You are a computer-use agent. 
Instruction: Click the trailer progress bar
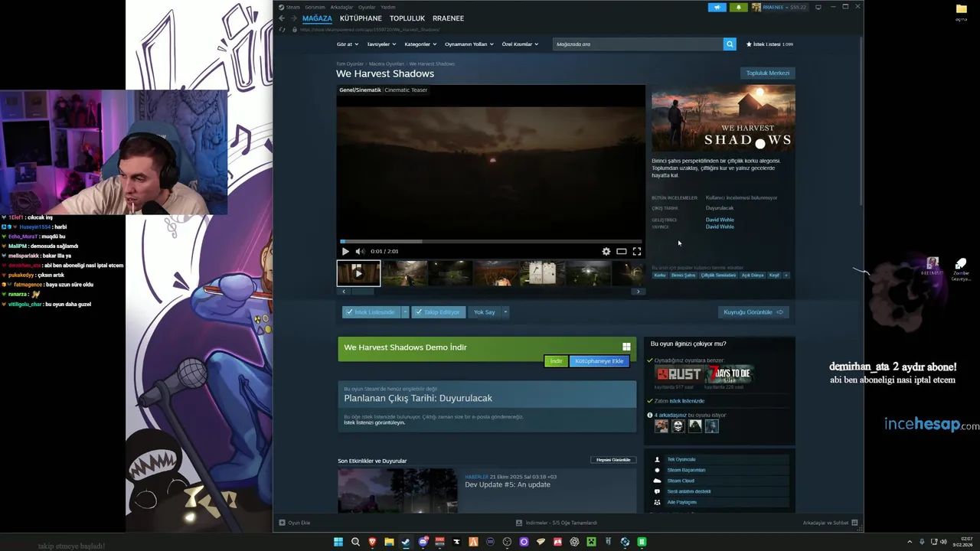tap(491, 241)
